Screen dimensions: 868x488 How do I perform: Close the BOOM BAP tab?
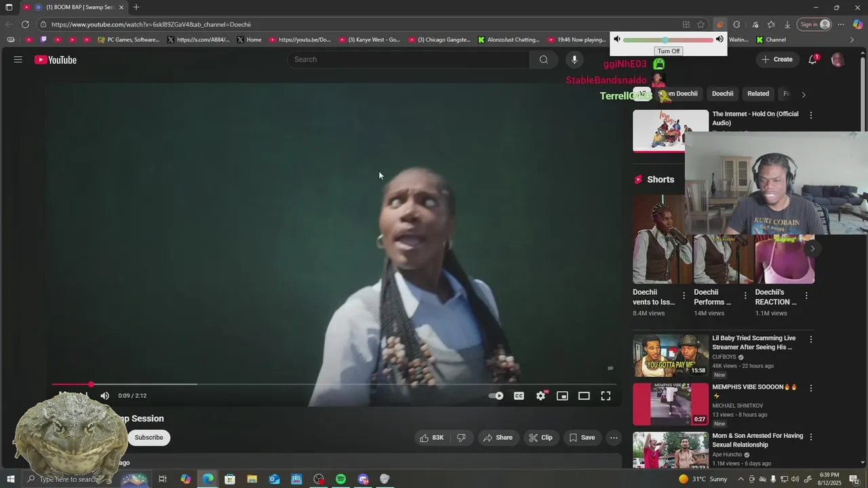pyautogui.click(x=121, y=7)
